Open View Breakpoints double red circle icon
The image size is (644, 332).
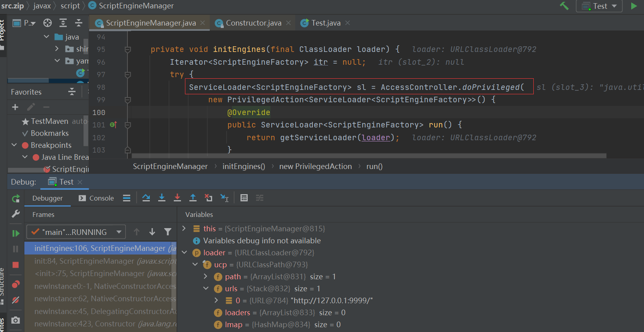(x=16, y=284)
